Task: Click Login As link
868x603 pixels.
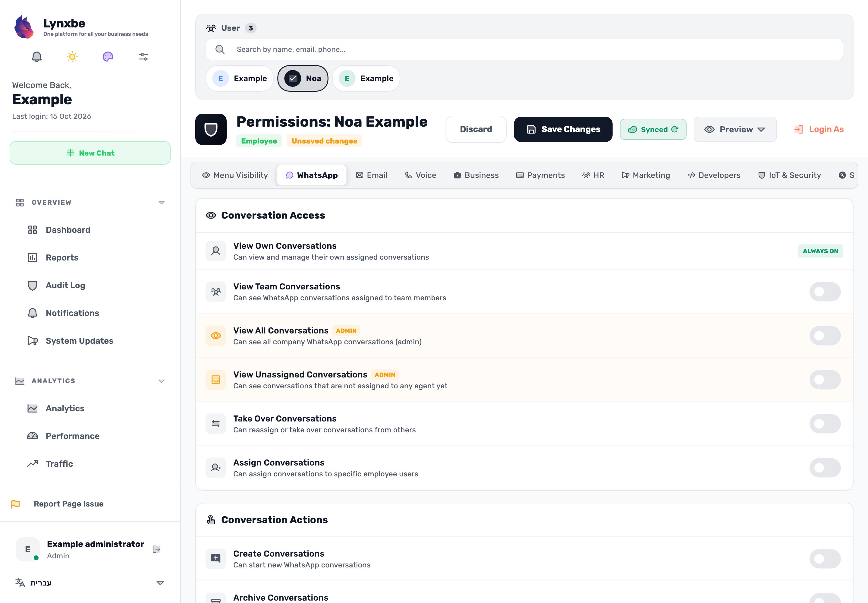Action: 819,129
